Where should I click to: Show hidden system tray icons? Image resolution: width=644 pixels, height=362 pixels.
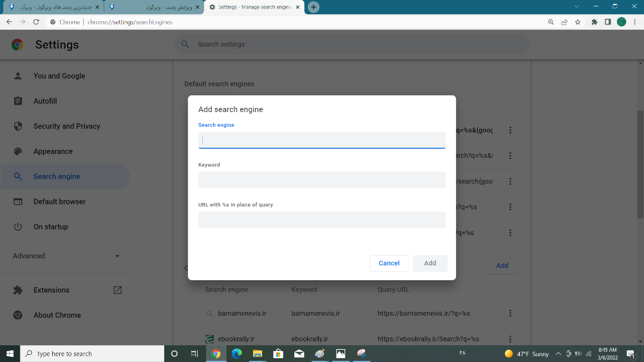tap(558, 354)
